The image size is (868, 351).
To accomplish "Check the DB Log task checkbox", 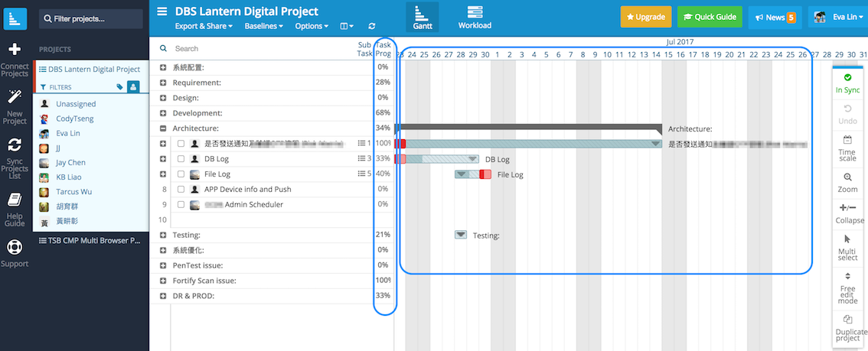I will [181, 158].
